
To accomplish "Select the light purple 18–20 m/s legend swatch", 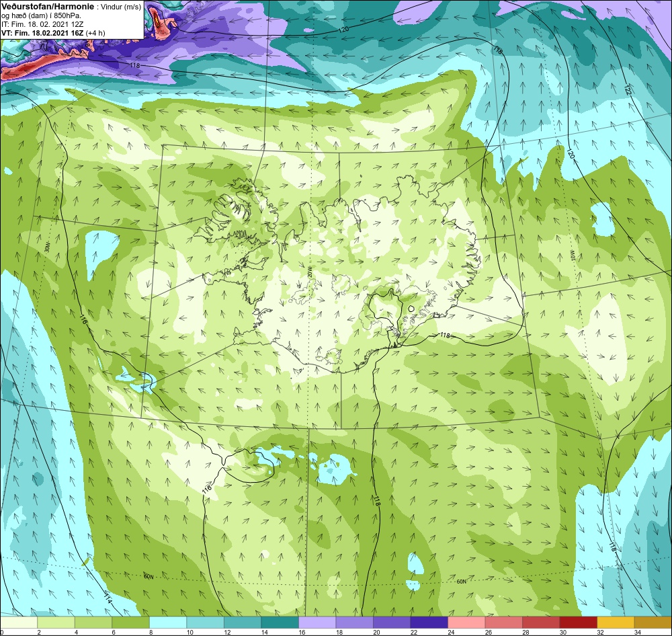I will 354,623.
